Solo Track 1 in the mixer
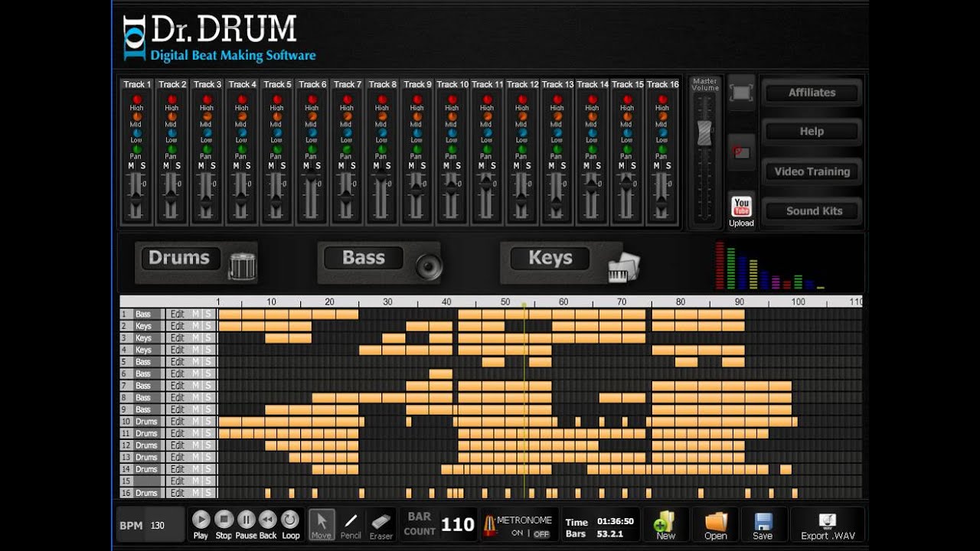 coord(142,166)
